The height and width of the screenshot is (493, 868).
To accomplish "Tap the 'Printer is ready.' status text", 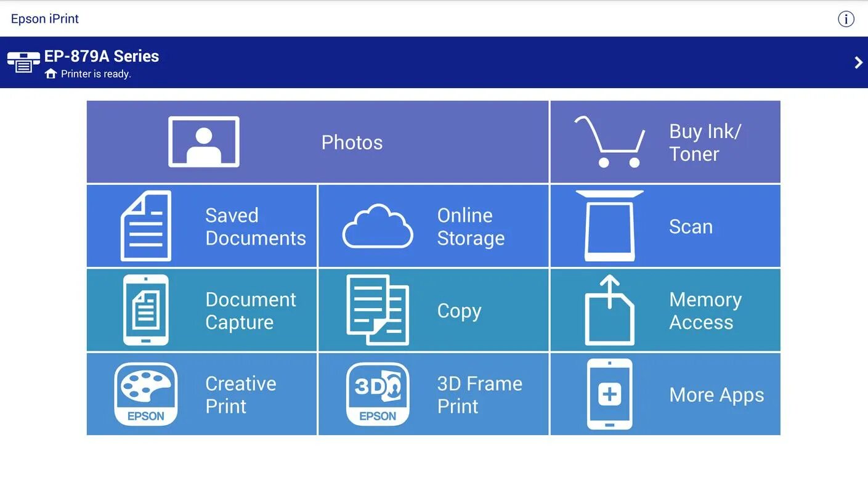I will (96, 74).
